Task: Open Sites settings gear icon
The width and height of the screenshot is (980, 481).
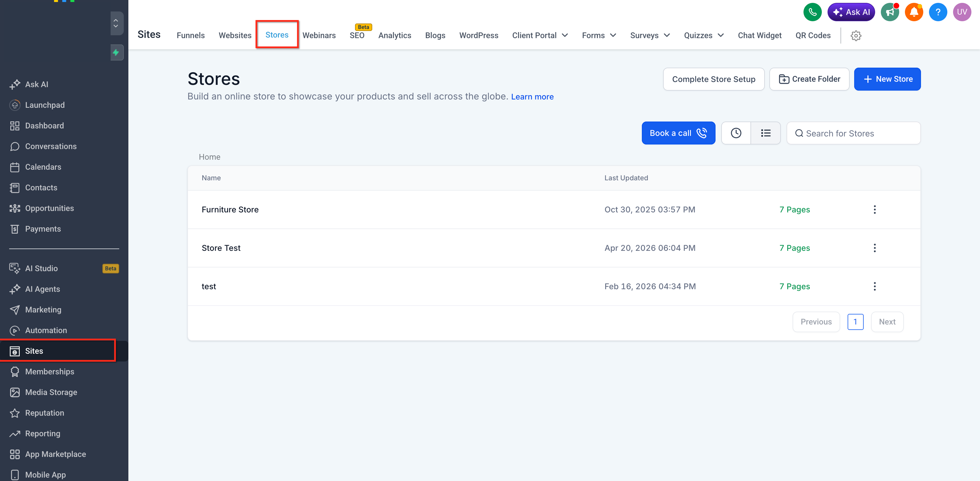Action: click(856, 35)
